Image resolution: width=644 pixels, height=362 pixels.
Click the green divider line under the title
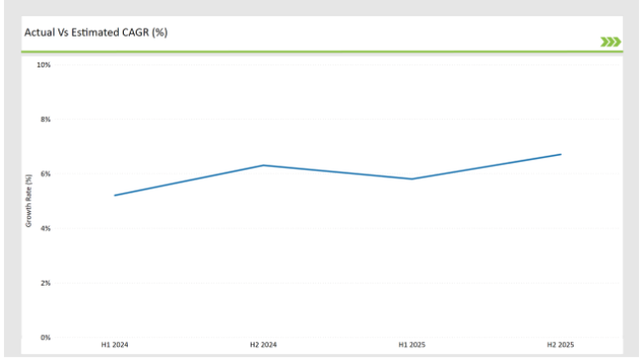tap(322, 52)
